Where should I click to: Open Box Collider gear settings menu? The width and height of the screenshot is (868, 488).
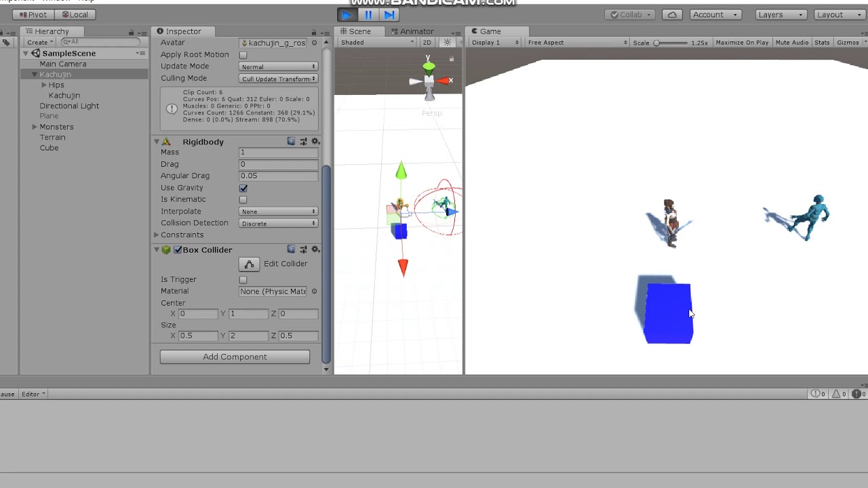point(315,249)
